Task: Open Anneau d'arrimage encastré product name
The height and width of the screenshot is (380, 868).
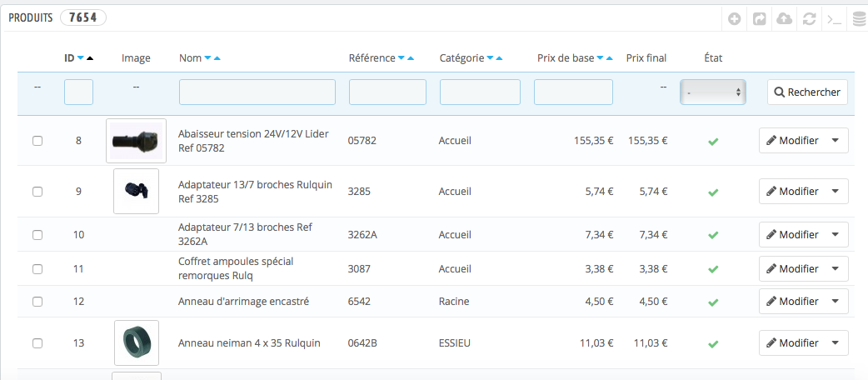Action: (243, 302)
